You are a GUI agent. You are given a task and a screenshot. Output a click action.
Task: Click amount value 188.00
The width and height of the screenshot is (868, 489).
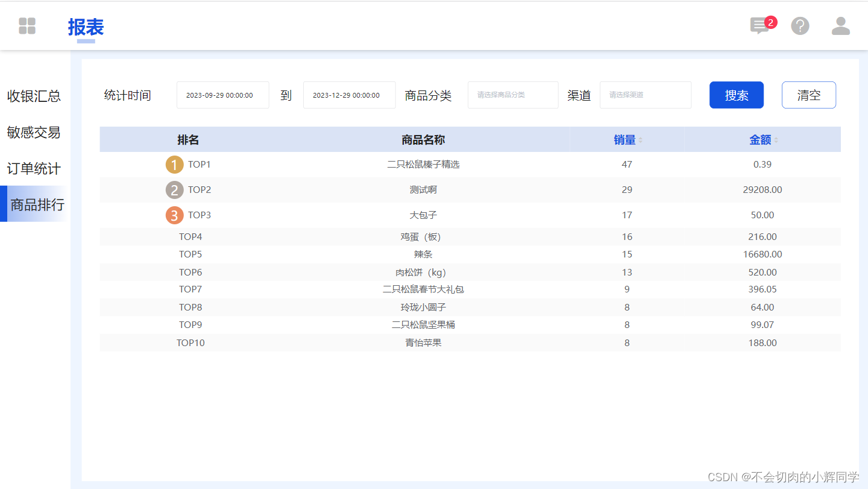coord(763,343)
